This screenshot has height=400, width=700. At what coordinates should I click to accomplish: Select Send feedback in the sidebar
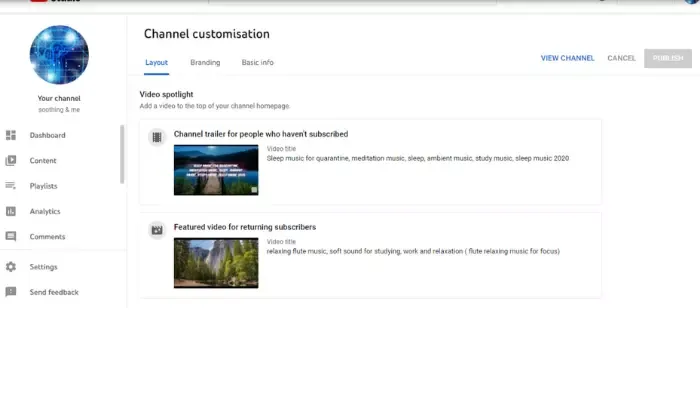coord(54,292)
